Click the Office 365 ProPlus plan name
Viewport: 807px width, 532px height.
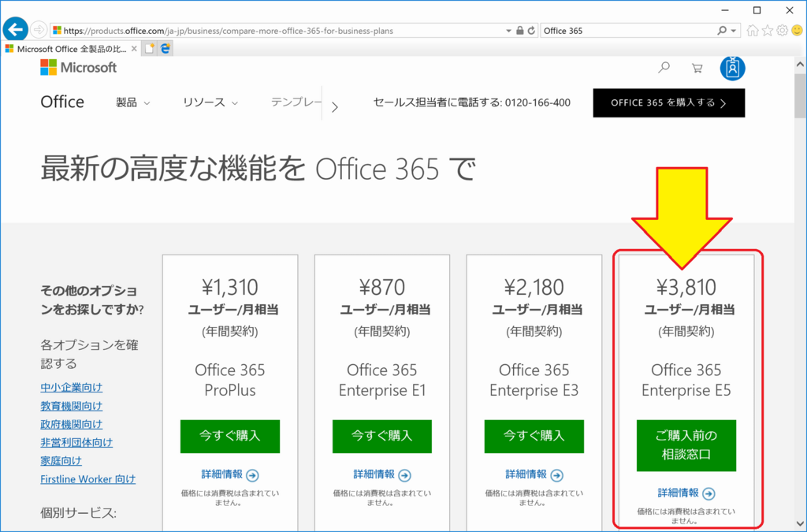coord(230,380)
